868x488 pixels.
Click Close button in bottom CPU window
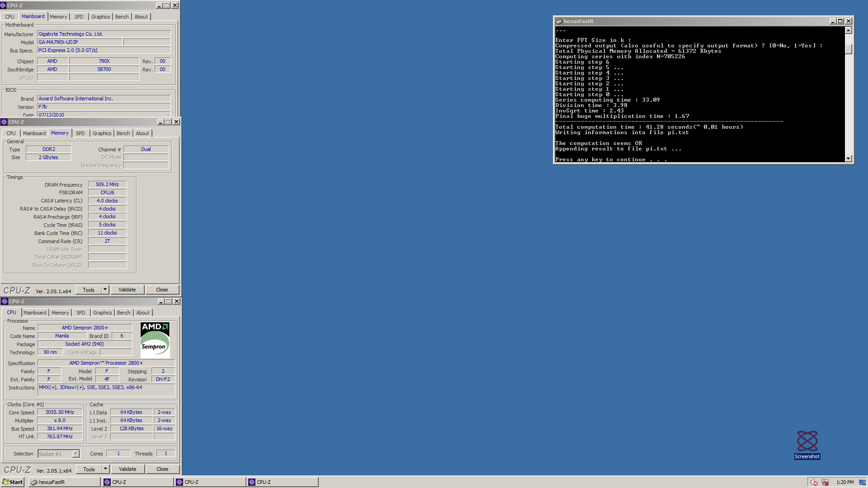click(x=162, y=469)
